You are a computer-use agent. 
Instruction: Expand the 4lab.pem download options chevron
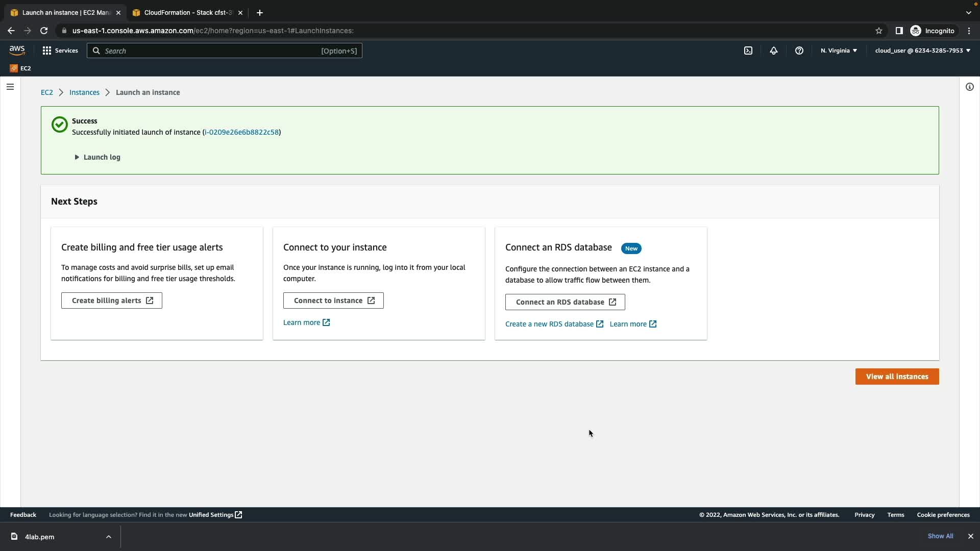click(109, 537)
